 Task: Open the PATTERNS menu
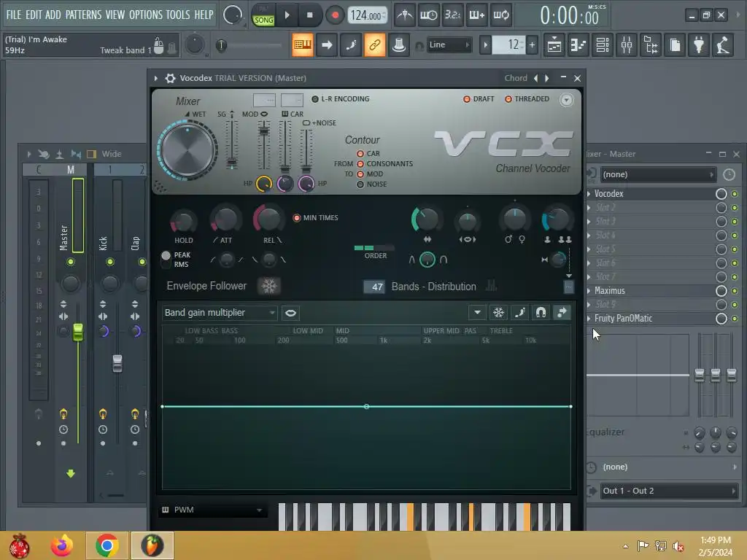[83, 15]
